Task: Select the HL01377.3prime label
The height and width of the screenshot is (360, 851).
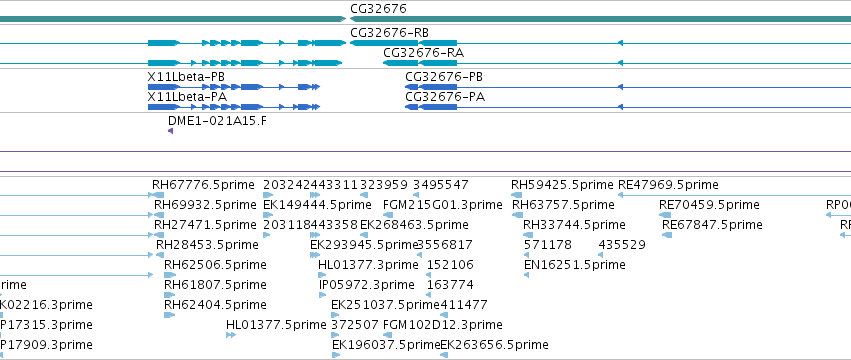Action: pos(369,265)
